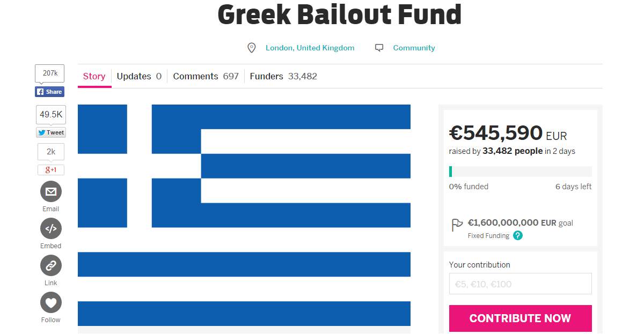Click the Fixed Funding help icon
Screen dimensions: 644x334
click(x=518, y=235)
